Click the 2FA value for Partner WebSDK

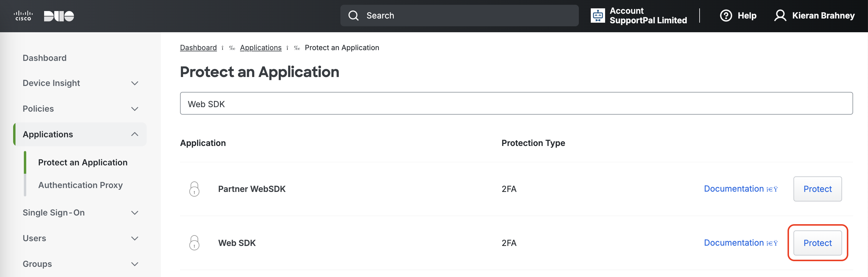click(509, 189)
